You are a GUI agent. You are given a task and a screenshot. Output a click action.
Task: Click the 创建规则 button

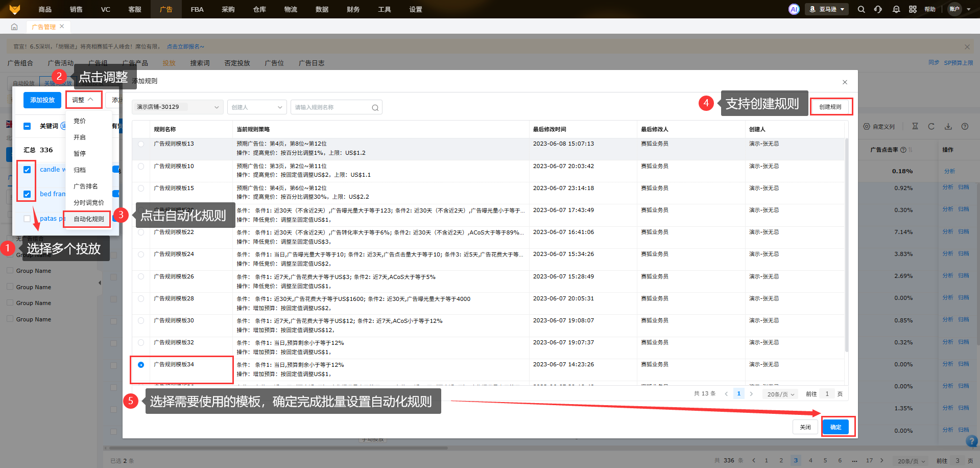[x=830, y=107]
